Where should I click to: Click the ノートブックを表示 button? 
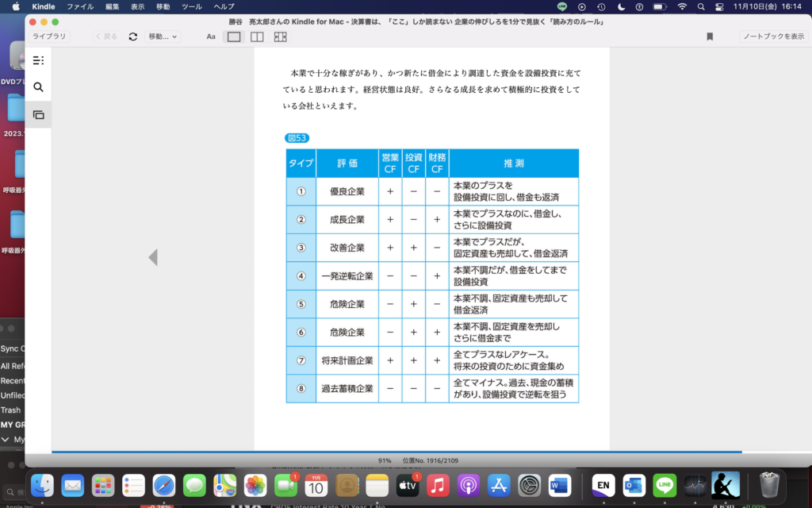pos(773,37)
